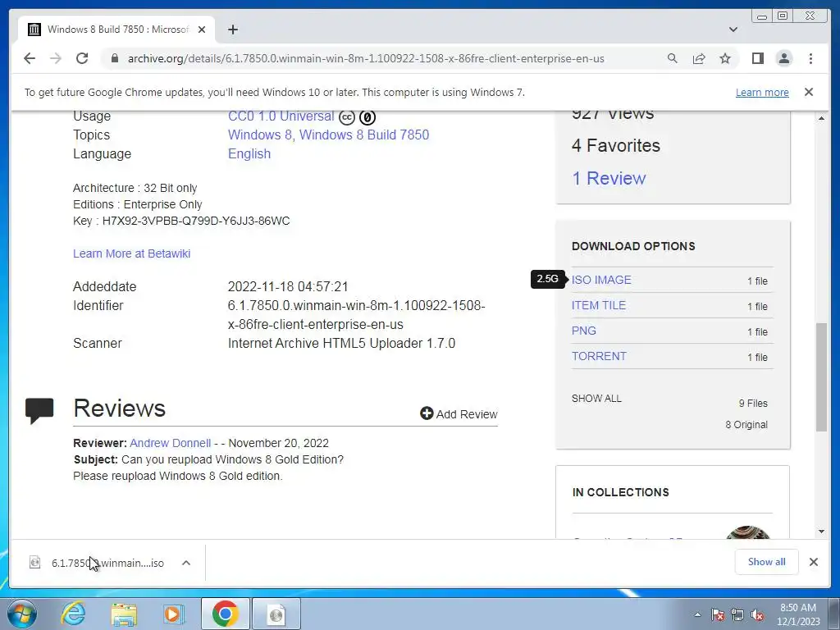
Task: Open the English language link
Action: (249, 153)
